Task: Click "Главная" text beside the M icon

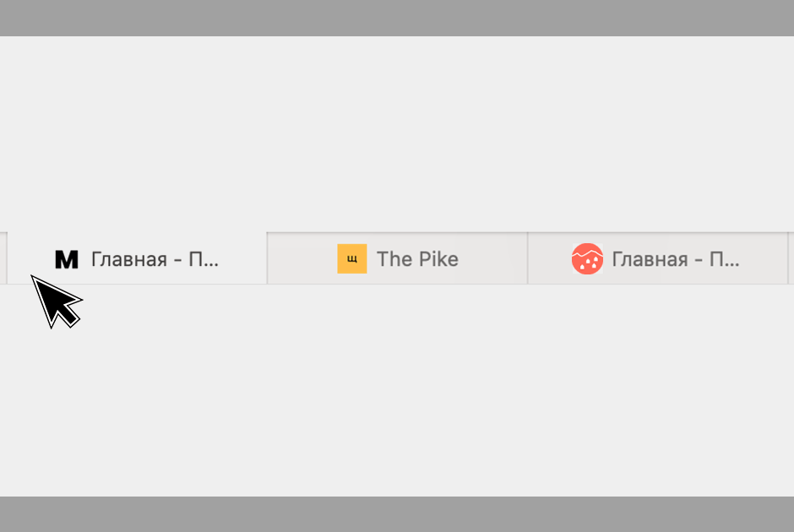Action: (129, 260)
